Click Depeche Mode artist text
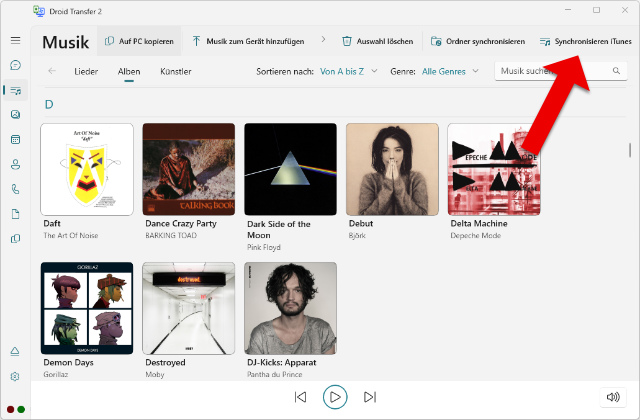640x420 pixels. coord(476,236)
